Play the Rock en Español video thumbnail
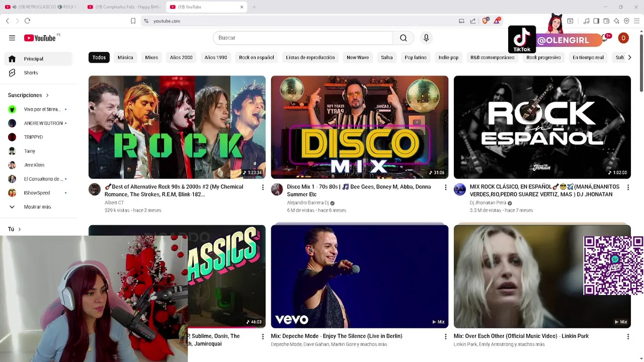Image resolution: width=644 pixels, height=362 pixels. coord(542,127)
